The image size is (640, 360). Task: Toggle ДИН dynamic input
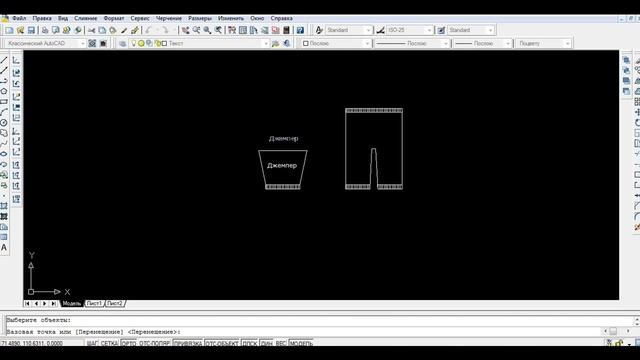[267, 343]
